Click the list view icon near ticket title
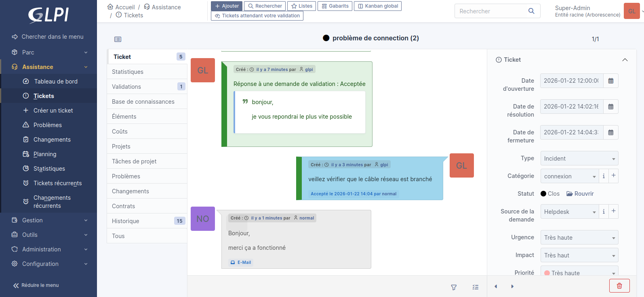 point(118,39)
